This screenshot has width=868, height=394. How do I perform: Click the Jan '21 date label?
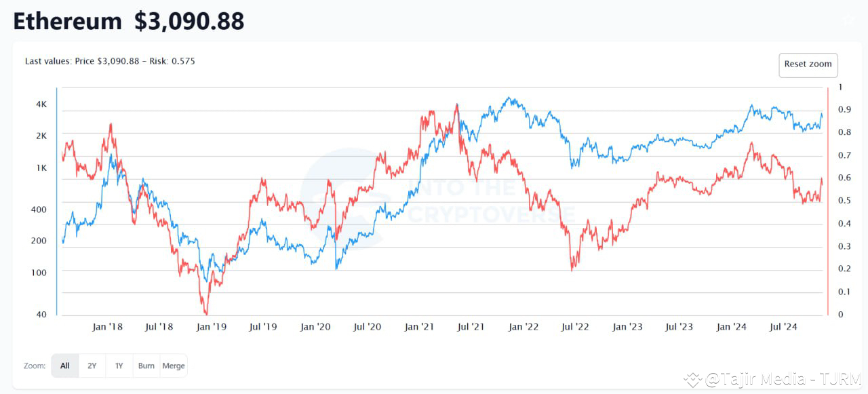pyautogui.click(x=420, y=326)
